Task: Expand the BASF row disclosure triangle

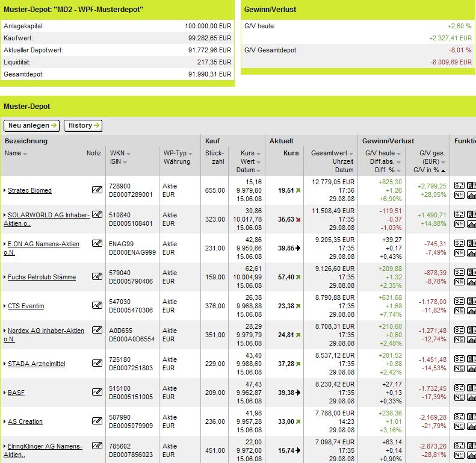Action: coord(5,393)
